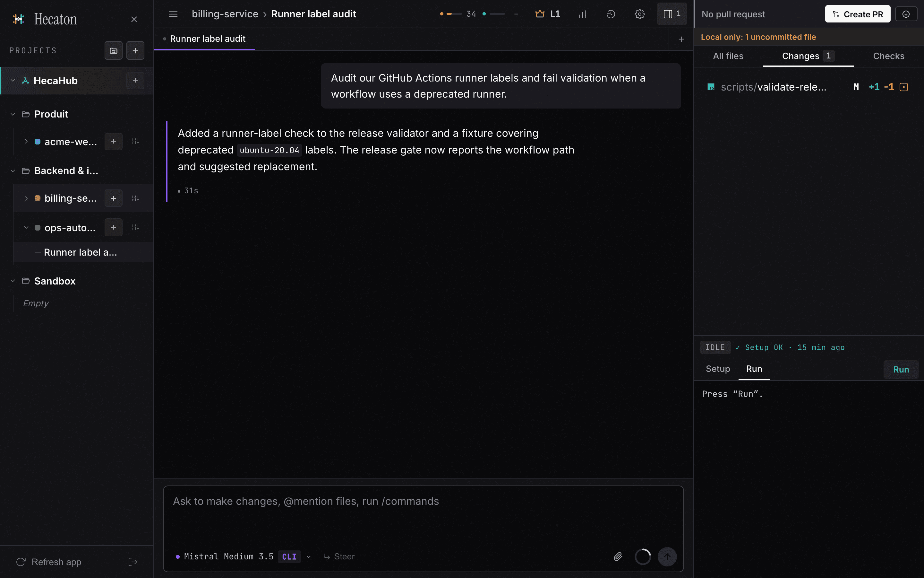Click the modified file status square icon
924x578 pixels.
903,87
